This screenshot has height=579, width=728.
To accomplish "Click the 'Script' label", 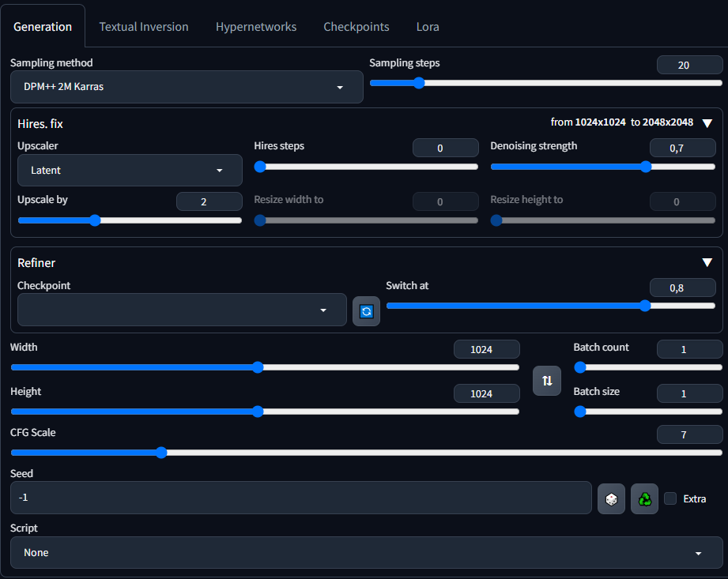I will pyautogui.click(x=25, y=528).
